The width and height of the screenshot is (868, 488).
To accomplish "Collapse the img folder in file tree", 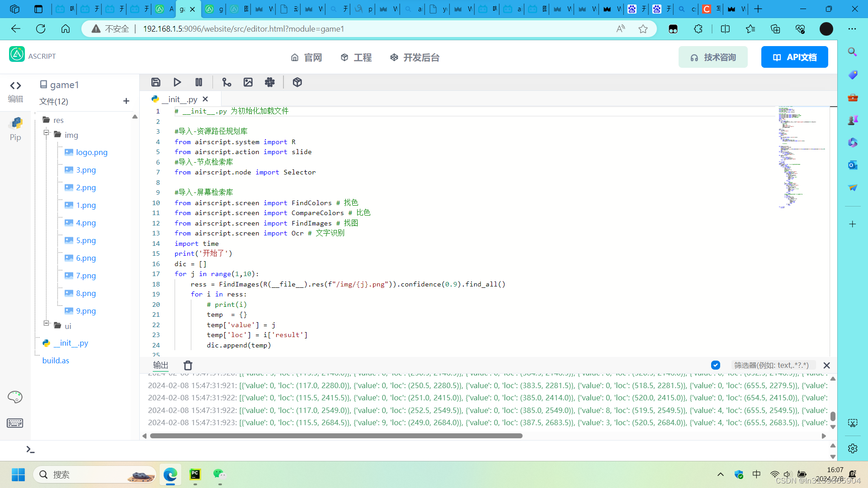I will tap(46, 133).
